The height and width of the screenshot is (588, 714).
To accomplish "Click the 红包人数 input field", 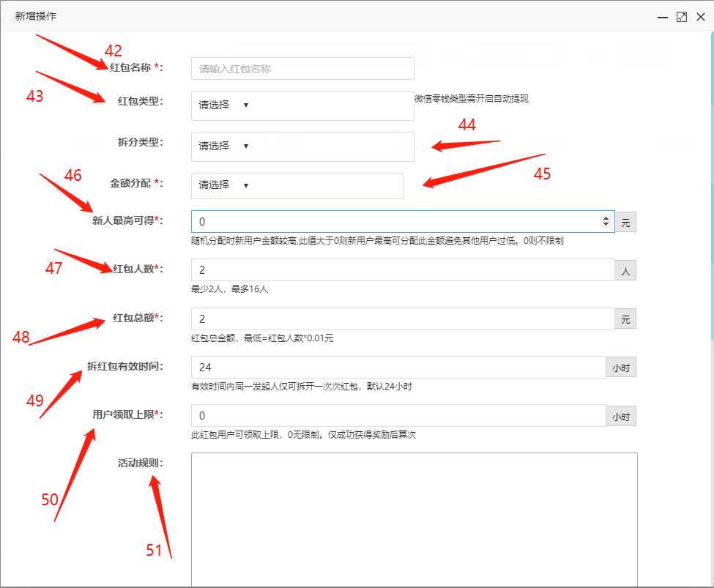I will coord(402,270).
